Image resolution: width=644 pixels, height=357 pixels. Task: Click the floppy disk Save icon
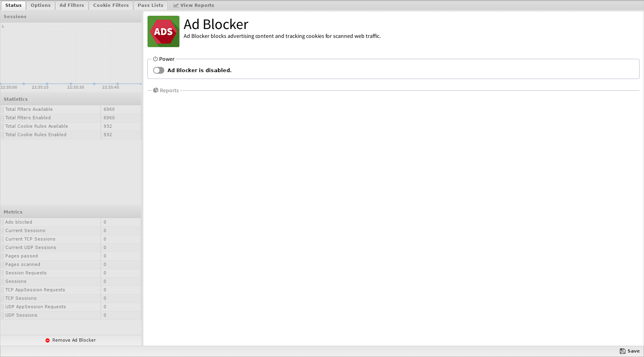point(622,351)
